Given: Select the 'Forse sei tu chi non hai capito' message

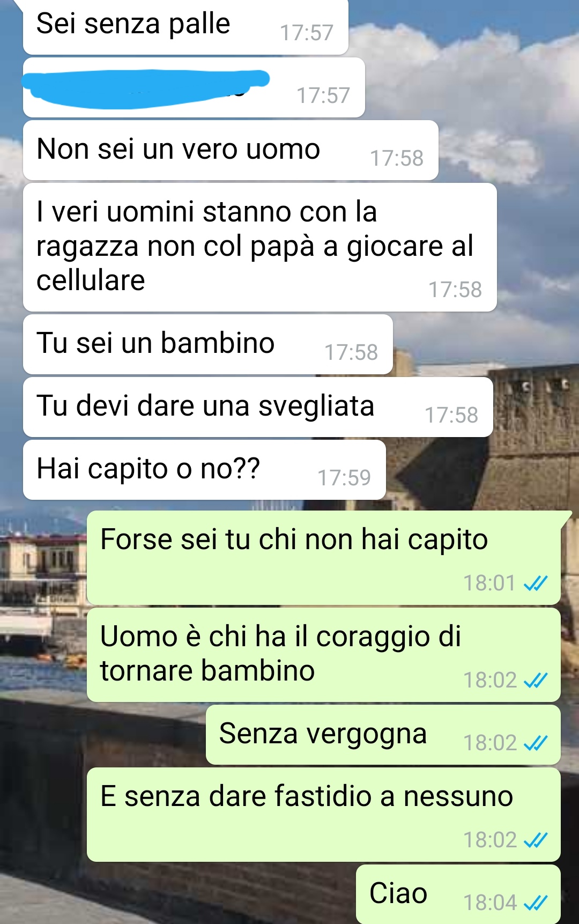Looking at the screenshot, I should pyautogui.click(x=324, y=558).
